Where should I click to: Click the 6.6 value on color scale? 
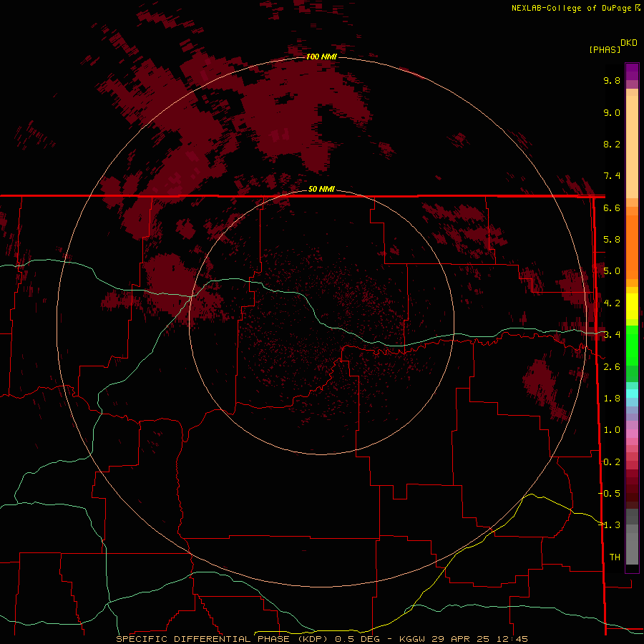pyautogui.click(x=612, y=208)
